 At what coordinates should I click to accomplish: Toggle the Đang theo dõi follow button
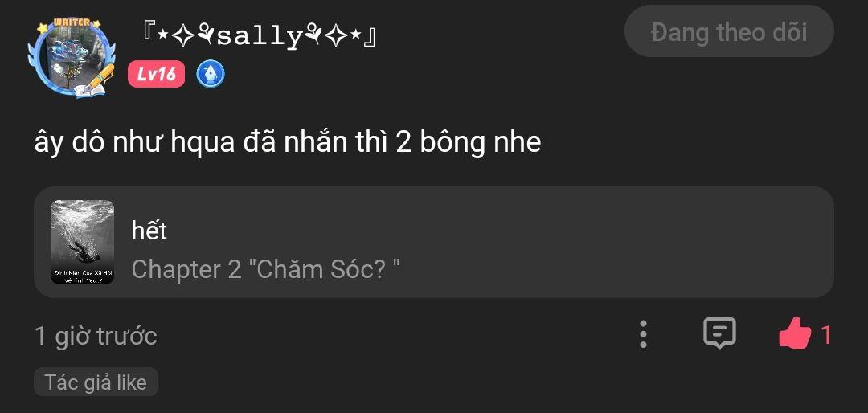(729, 31)
